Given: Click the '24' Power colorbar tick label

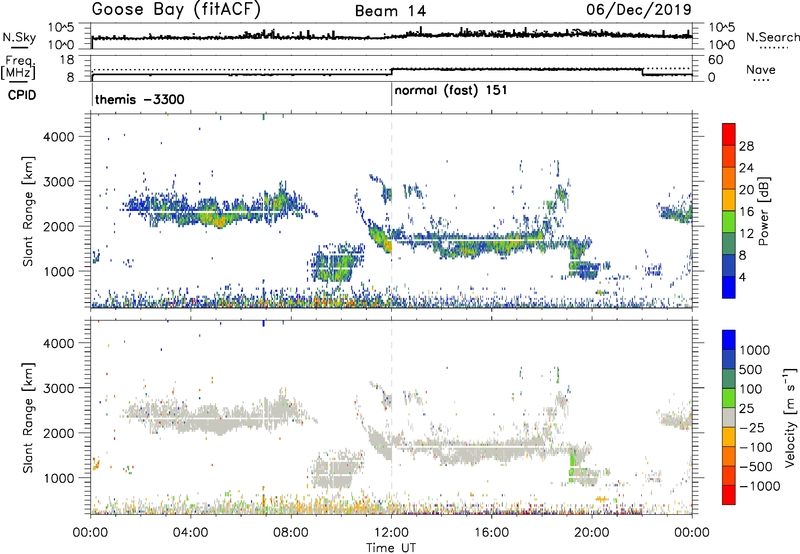Looking at the screenshot, I should (x=746, y=168).
